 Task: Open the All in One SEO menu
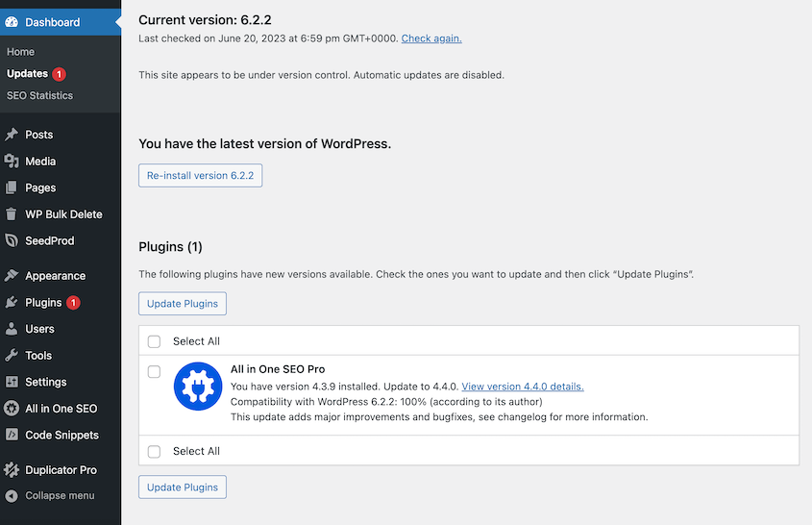pos(61,409)
